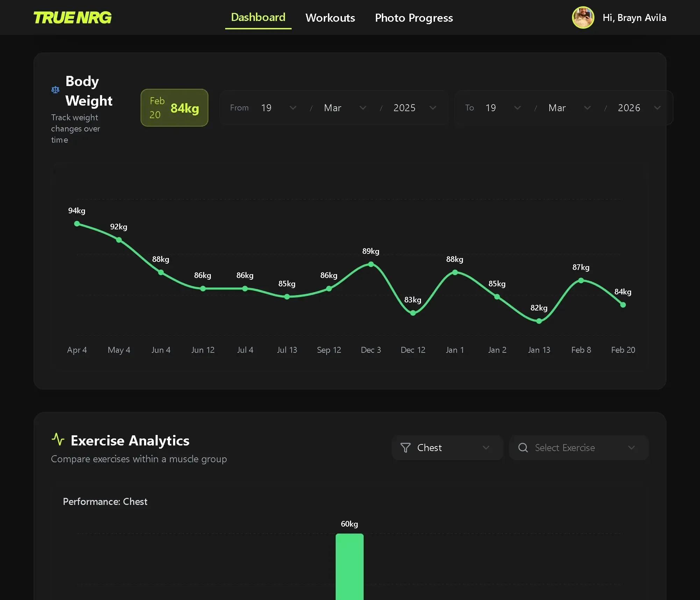Expand the From year 2025 dropdown
The width and height of the screenshot is (700, 600).
(x=415, y=108)
